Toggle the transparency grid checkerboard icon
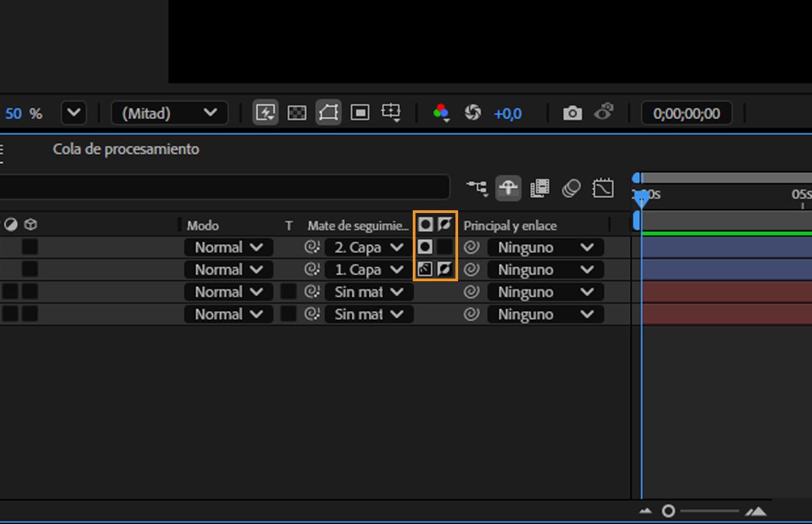Screen dimensions: 812x524 pyautogui.click(x=297, y=113)
